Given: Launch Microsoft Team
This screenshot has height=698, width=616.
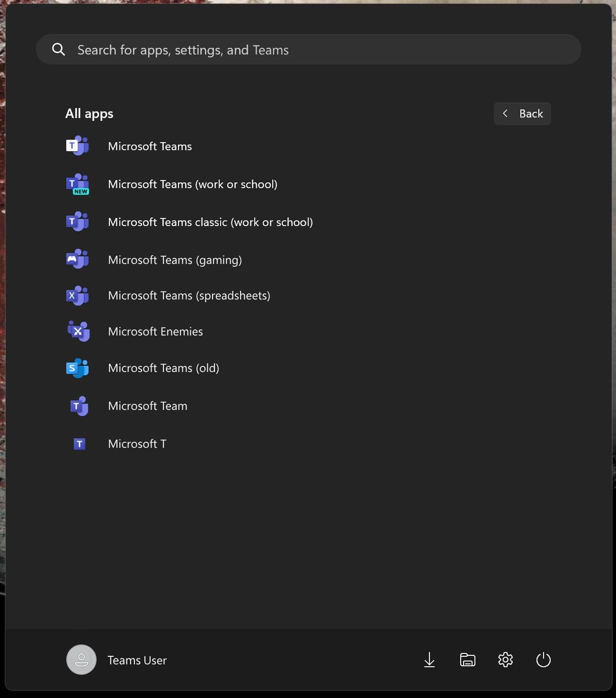Looking at the screenshot, I should point(148,406).
